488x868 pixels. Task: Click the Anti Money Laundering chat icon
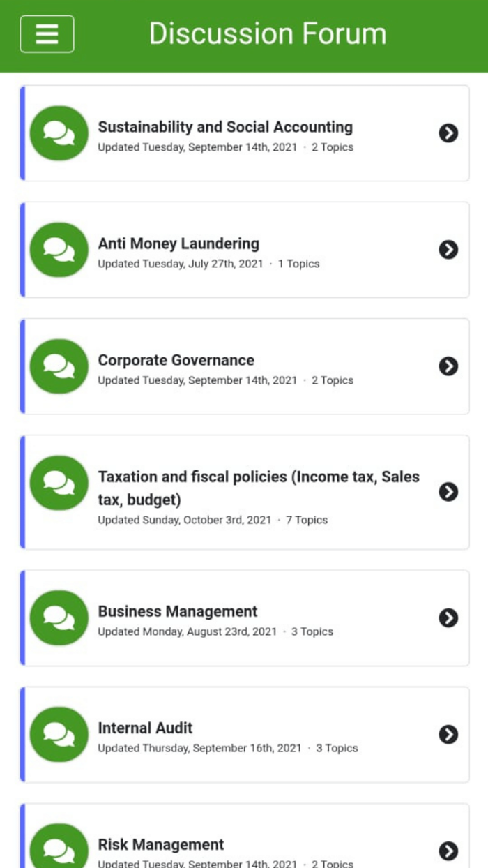[59, 249]
